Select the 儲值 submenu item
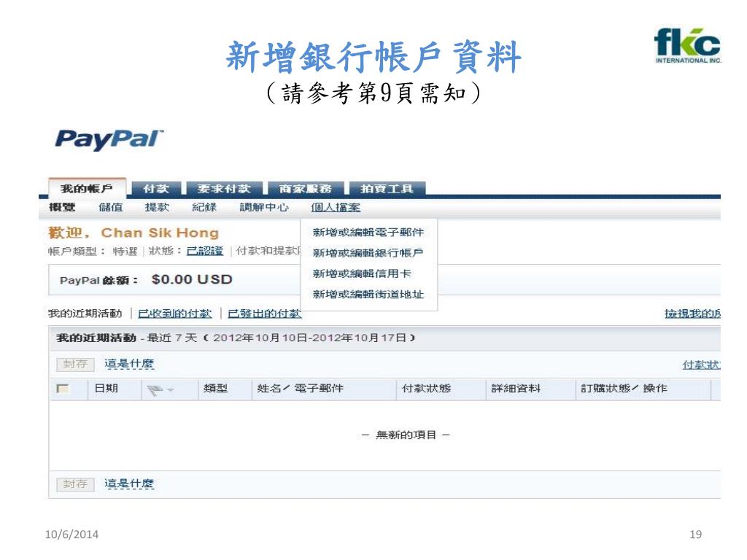 click(111, 207)
